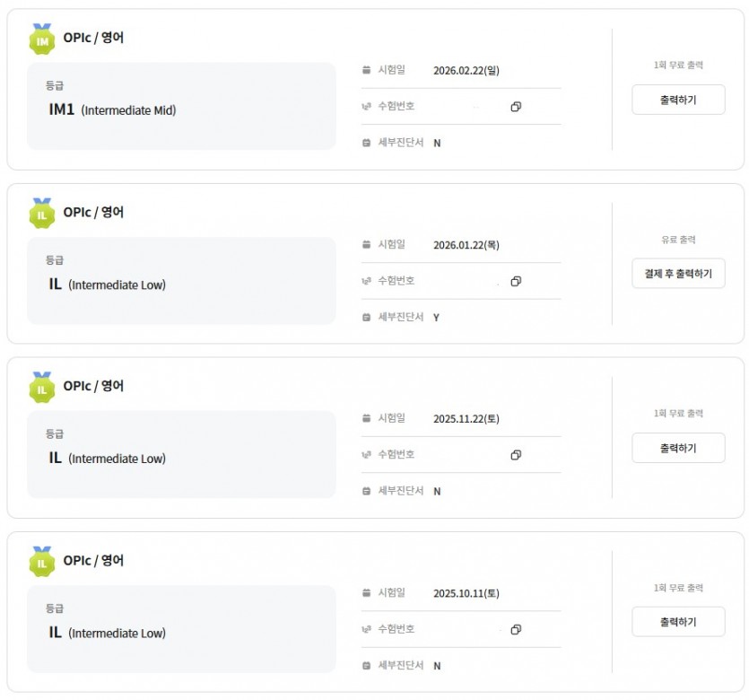
Task: Click the 2025.11.22(토) test date text
Action: 466,418
